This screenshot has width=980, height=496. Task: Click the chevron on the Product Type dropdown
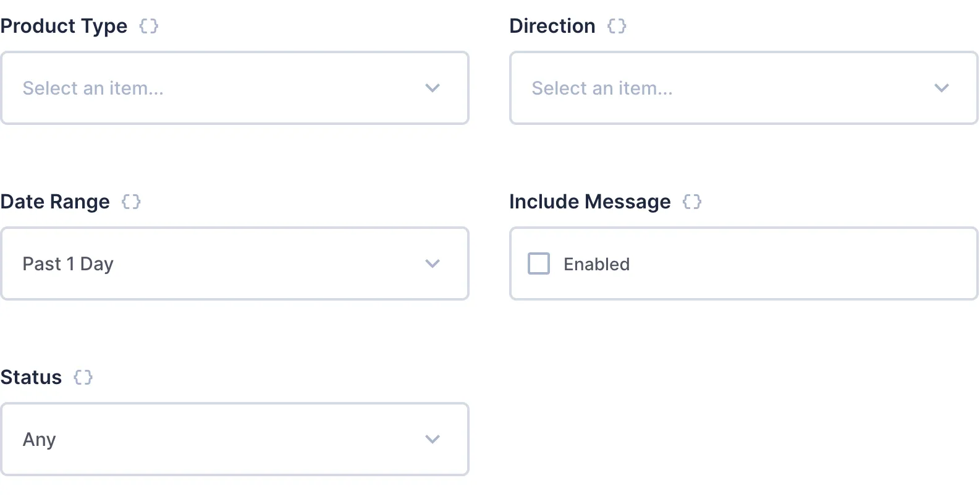point(433,88)
